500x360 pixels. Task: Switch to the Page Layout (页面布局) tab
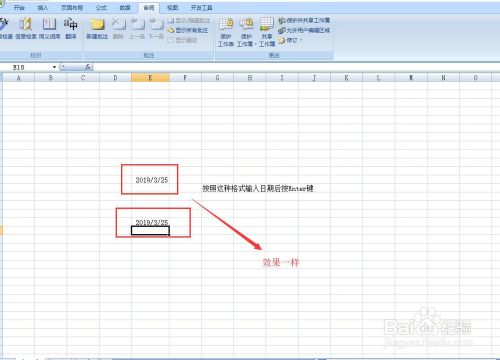[72, 8]
